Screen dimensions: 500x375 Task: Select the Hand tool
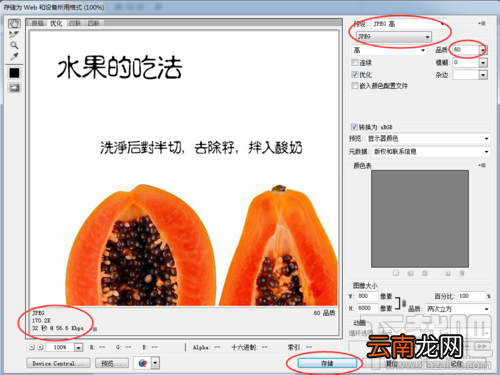[14, 23]
